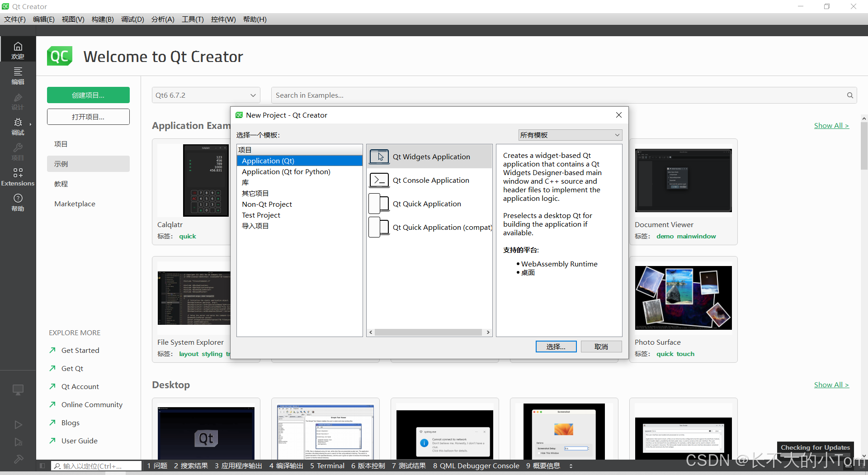Select the 项目 tab on welcome page
This screenshot has width=868, height=475.
pos(88,144)
